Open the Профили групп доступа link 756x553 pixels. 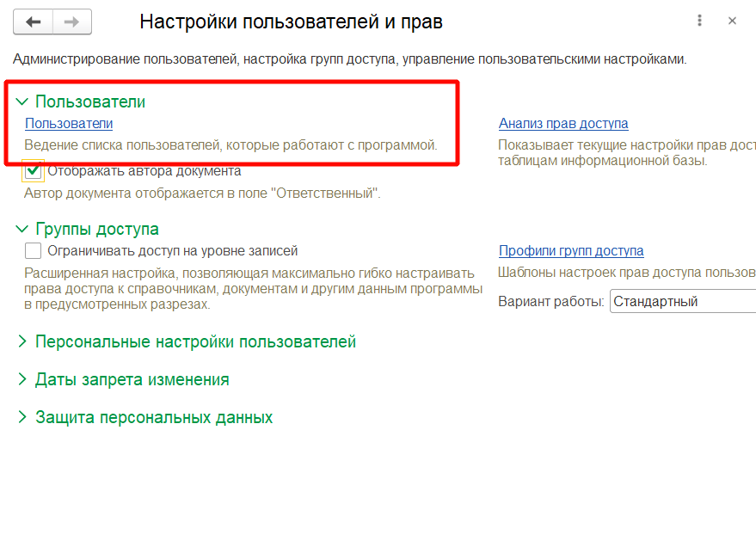pos(571,251)
